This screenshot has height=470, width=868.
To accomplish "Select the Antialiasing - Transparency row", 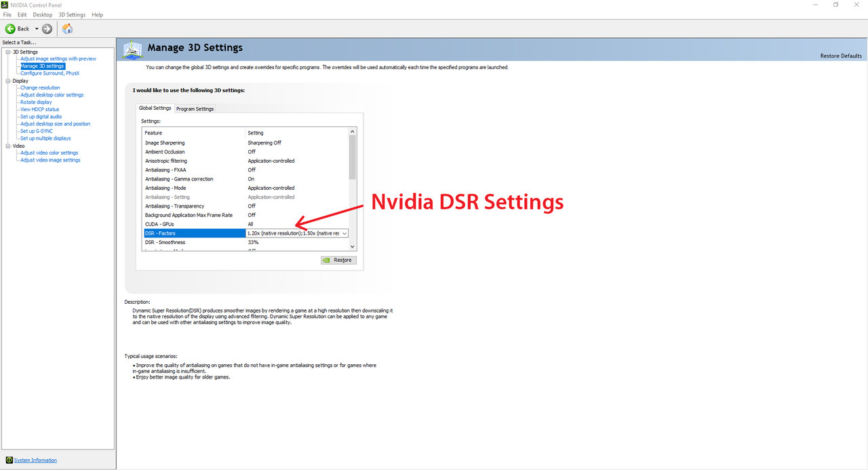I will pos(245,206).
